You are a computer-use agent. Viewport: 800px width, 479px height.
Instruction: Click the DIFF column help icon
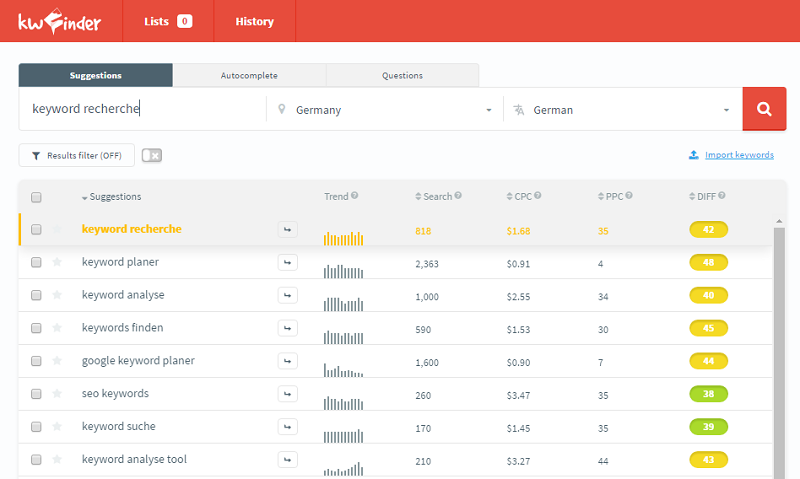721,196
